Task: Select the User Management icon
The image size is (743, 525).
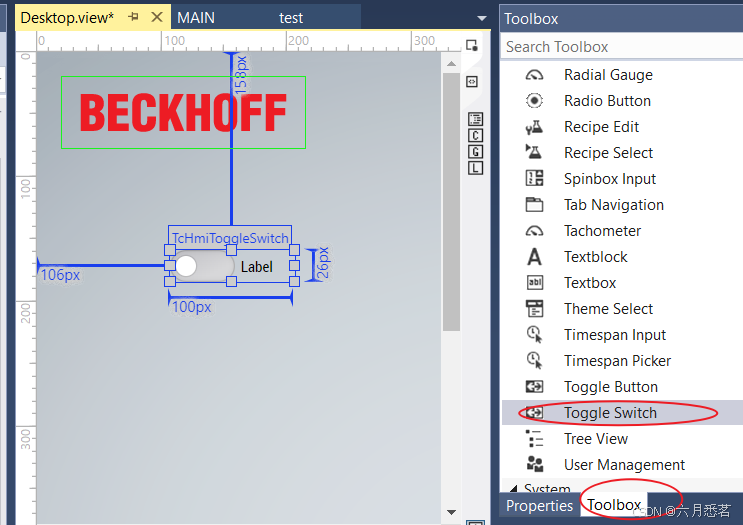Action: click(x=535, y=464)
